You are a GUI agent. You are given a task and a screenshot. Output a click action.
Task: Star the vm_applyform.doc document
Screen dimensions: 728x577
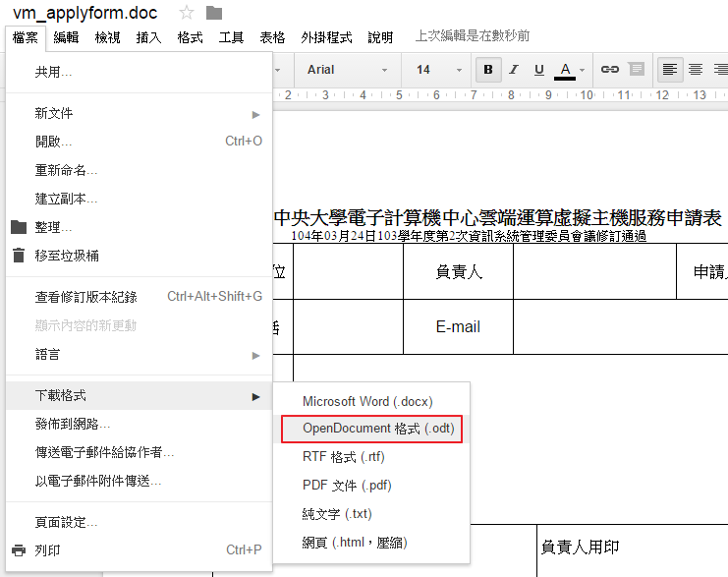pos(187,13)
